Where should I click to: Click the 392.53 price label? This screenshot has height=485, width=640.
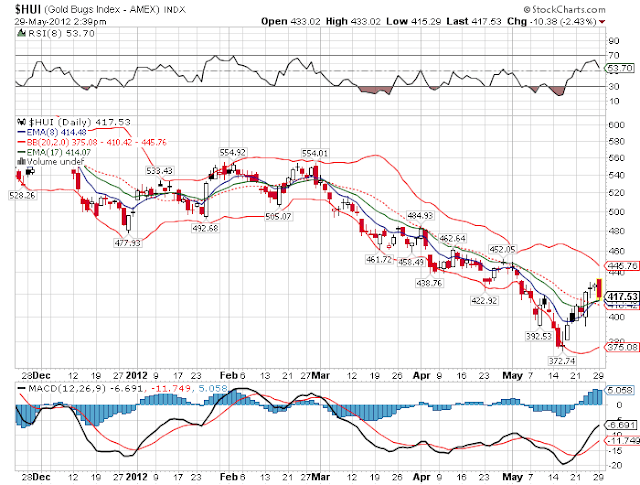click(539, 336)
